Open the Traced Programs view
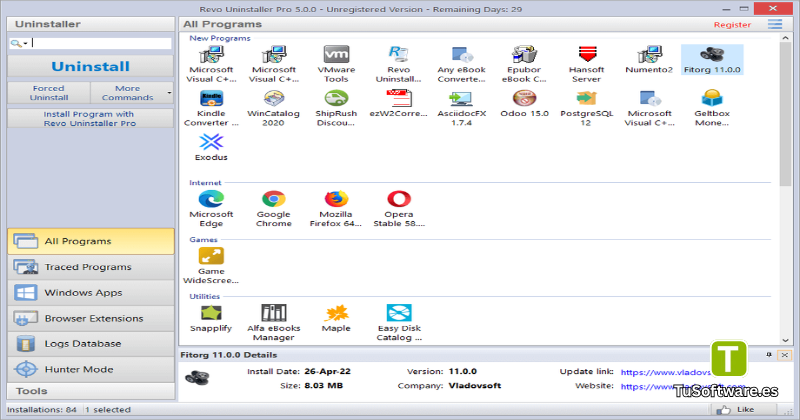800x420 pixels. [91, 267]
